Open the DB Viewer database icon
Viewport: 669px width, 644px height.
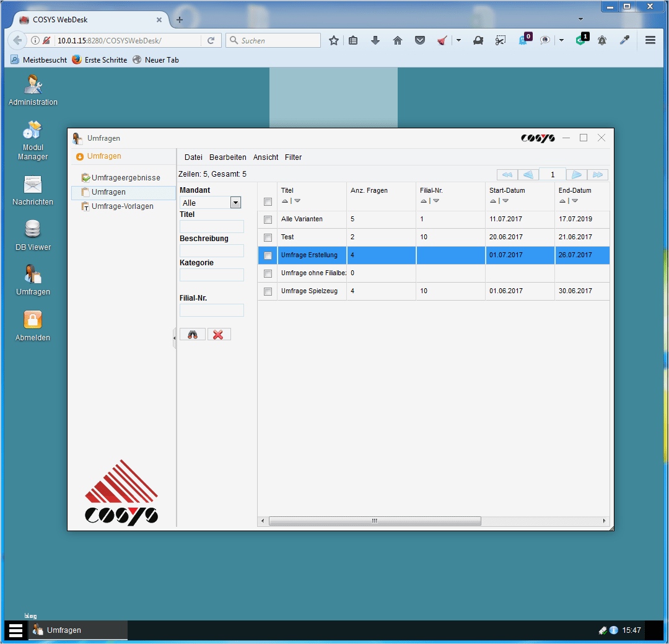click(x=32, y=229)
